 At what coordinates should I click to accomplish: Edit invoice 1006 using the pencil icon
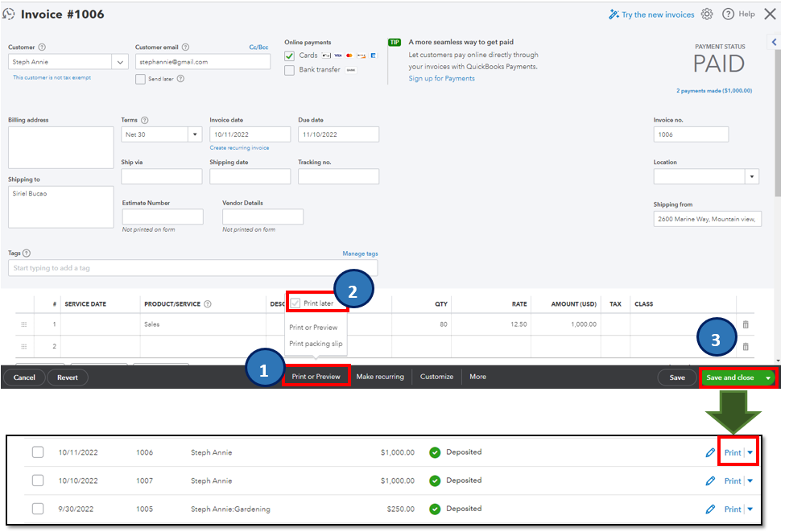[x=711, y=452]
